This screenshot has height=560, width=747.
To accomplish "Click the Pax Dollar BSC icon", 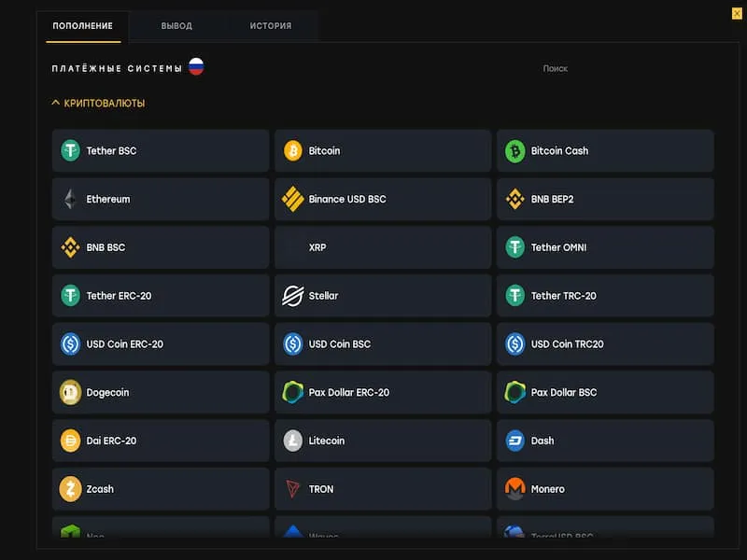I will [x=515, y=392].
